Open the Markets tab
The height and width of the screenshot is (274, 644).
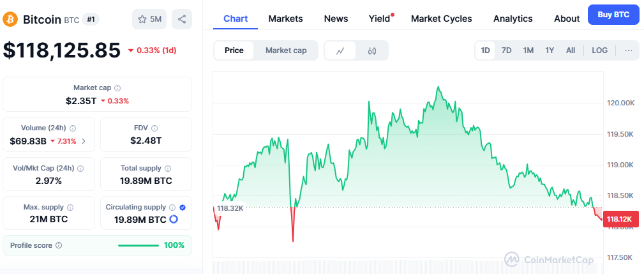pos(285,19)
